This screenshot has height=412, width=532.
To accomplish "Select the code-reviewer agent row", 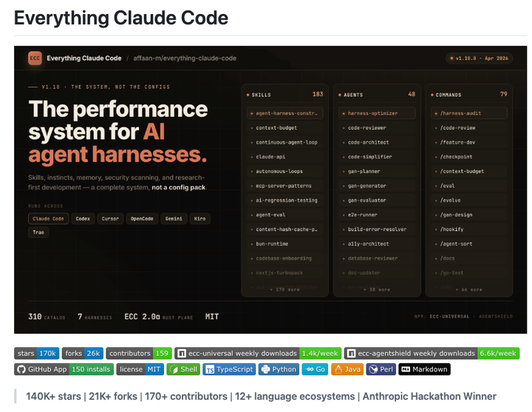I will [377, 128].
